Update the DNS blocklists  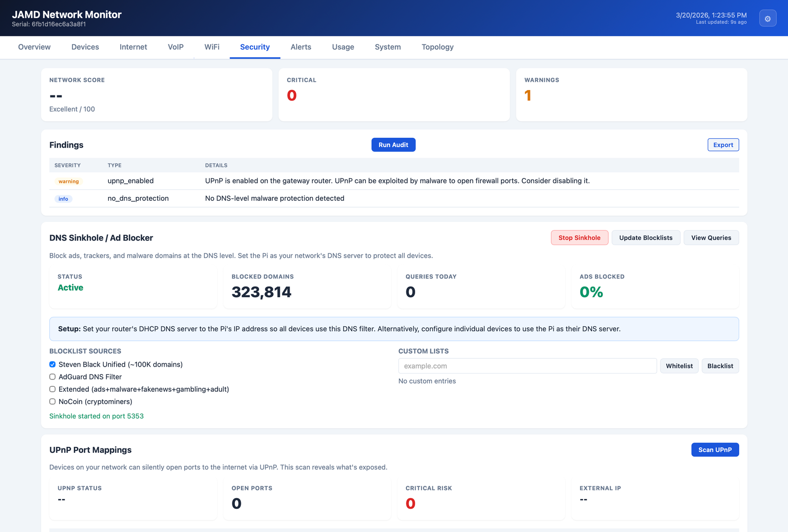point(646,238)
